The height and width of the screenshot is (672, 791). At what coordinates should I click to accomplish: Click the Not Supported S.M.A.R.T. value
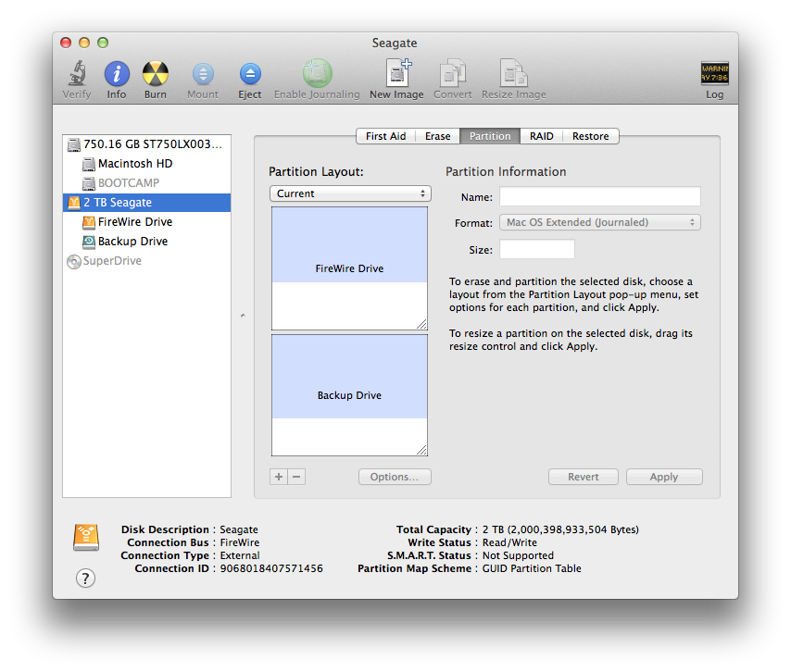click(x=518, y=555)
